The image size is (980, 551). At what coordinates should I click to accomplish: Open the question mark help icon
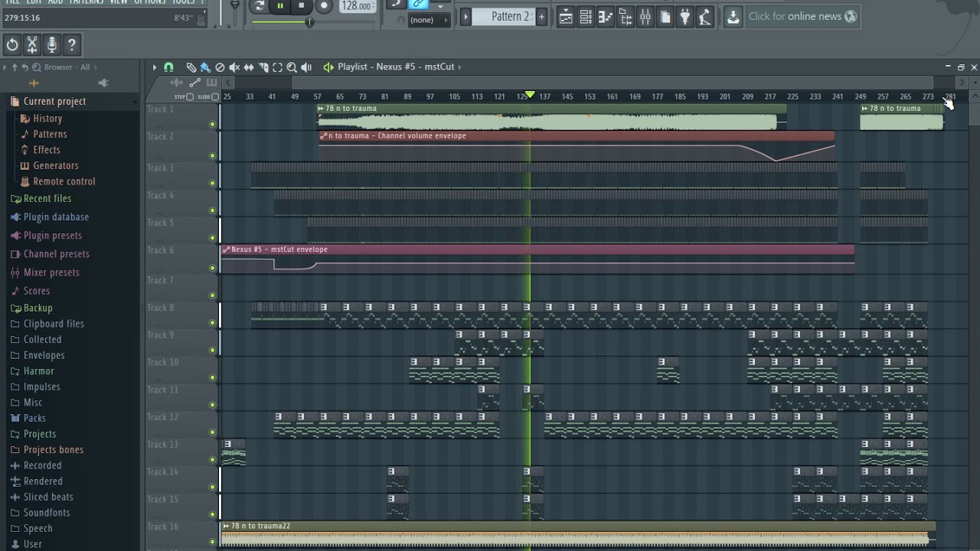(72, 45)
